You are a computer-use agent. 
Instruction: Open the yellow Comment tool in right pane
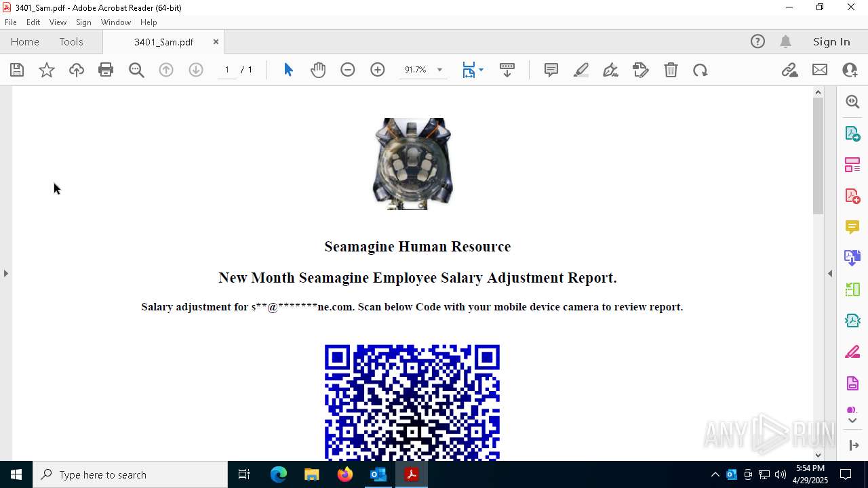[852, 227]
